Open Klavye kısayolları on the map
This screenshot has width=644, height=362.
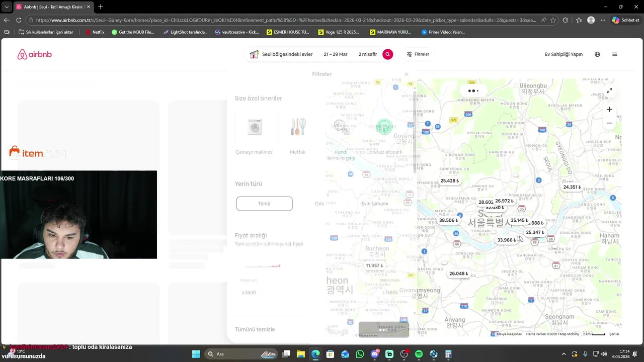[509, 334]
